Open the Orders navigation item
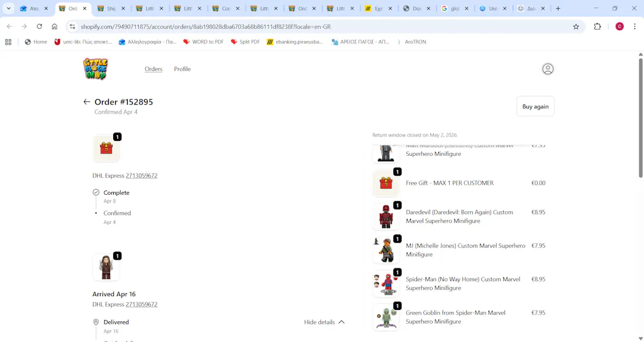644x342 pixels. [153, 69]
